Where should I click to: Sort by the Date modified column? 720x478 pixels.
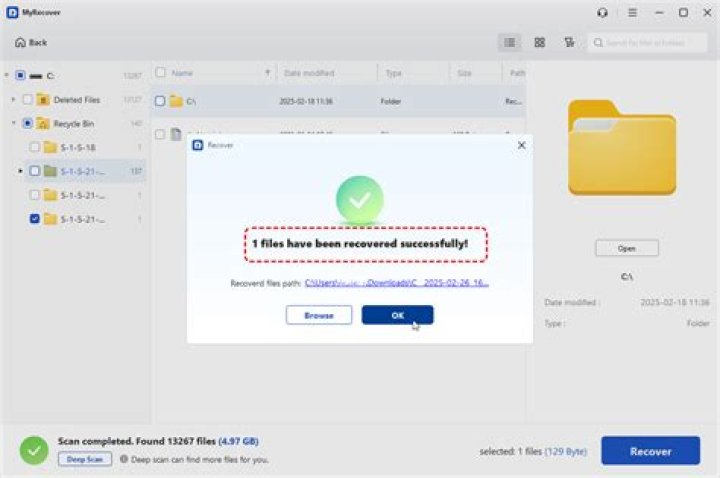pyautogui.click(x=309, y=73)
